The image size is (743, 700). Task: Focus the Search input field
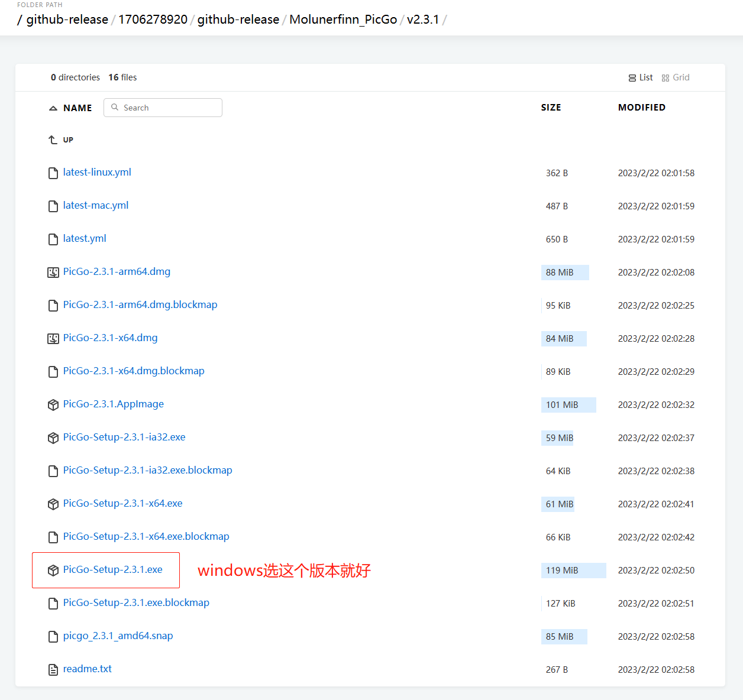[163, 108]
